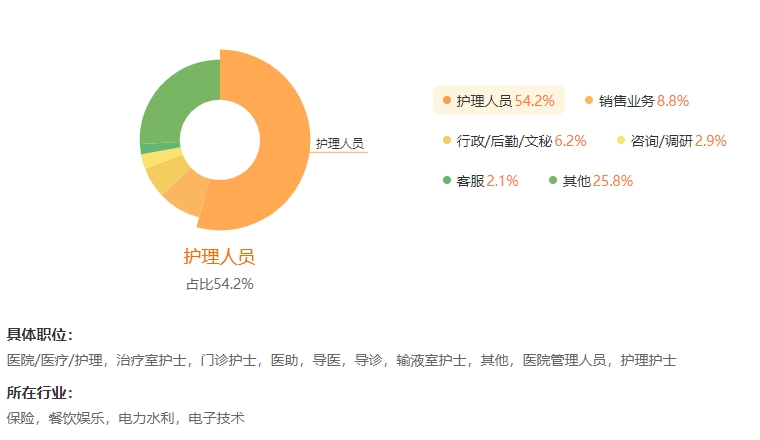Image resolution: width=760 pixels, height=440 pixels.
Task: Click the light orange 销售业务 donut slice
Action: coord(188,194)
